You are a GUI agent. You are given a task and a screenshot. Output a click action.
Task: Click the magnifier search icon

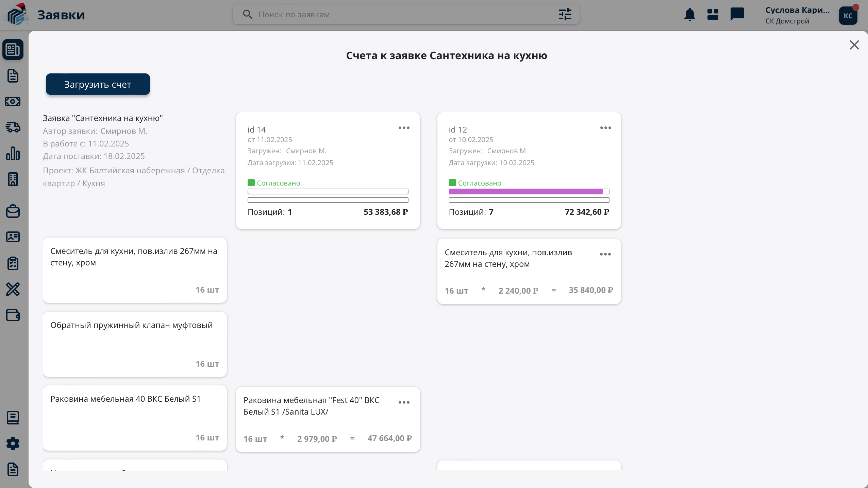248,15
